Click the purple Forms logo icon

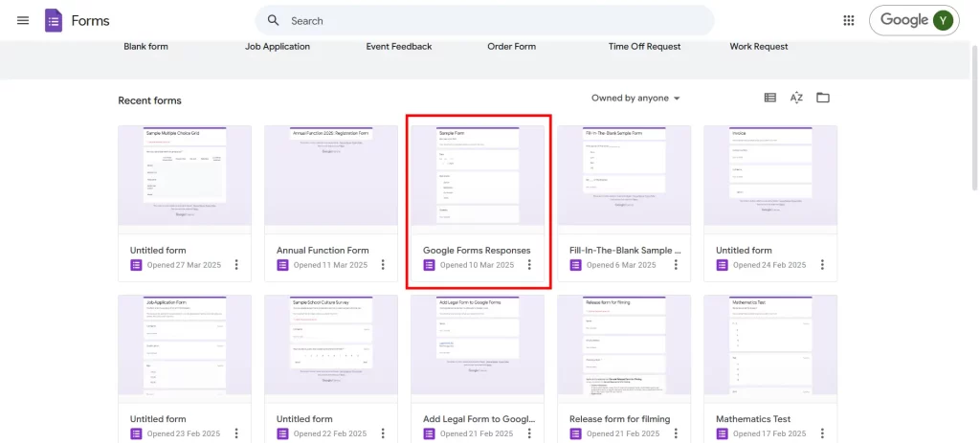pyautogui.click(x=54, y=21)
